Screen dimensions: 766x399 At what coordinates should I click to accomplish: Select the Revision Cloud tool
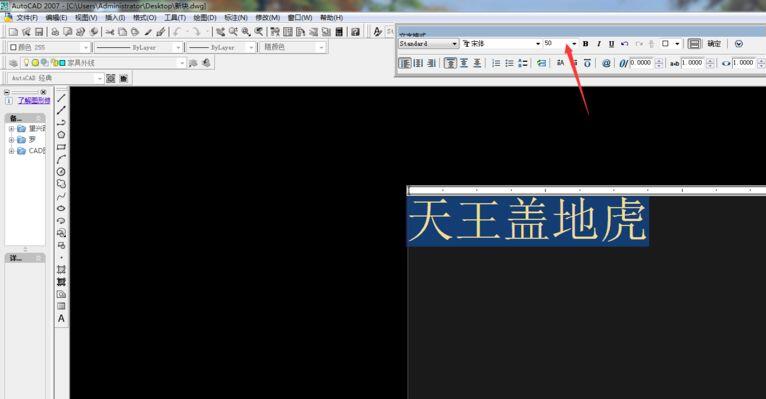[x=61, y=184]
